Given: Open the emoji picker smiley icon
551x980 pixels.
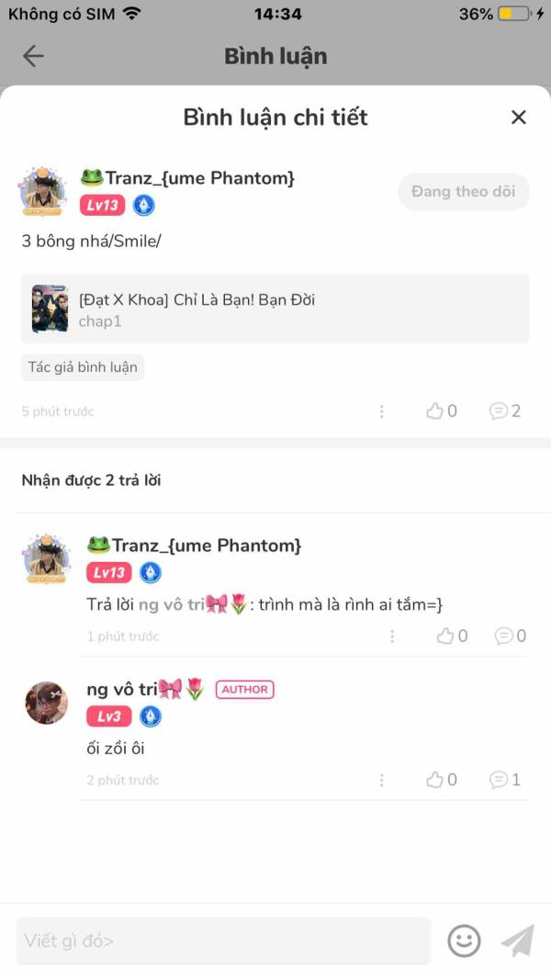Looking at the screenshot, I should pyautogui.click(x=464, y=941).
